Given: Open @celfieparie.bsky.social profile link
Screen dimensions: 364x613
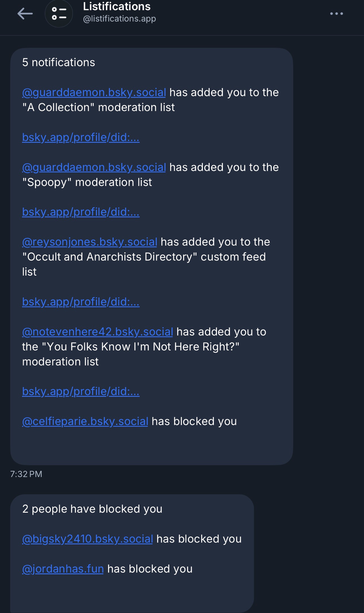Looking at the screenshot, I should (85, 421).
